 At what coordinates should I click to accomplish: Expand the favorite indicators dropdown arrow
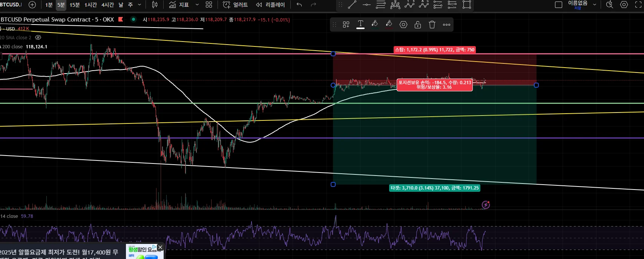pos(197,5)
